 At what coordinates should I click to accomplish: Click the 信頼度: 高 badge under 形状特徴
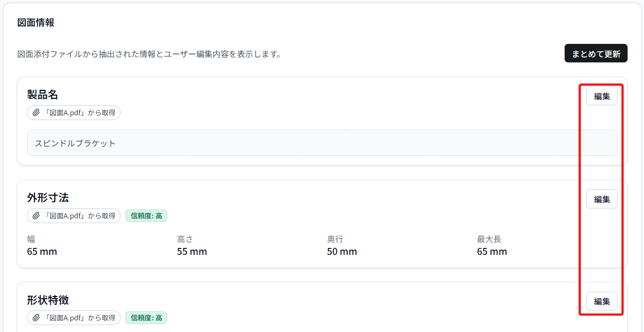coord(146,318)
